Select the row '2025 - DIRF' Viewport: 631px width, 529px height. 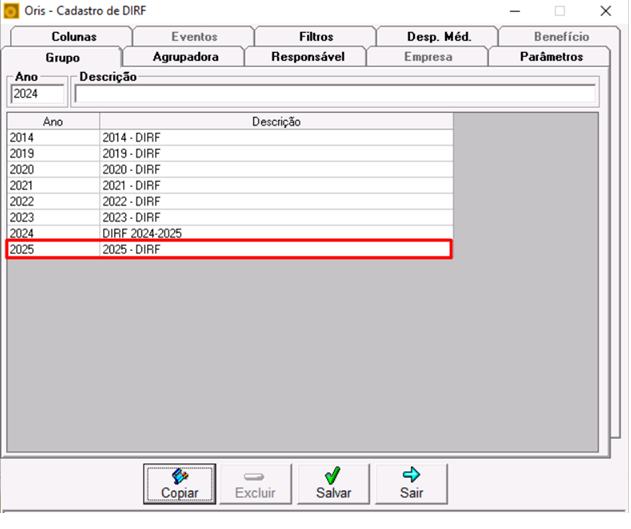click(276, 249)
